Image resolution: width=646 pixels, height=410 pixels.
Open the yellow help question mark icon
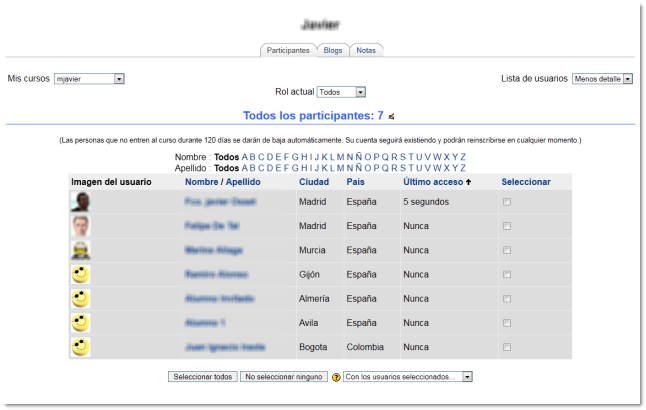(336, 377)
